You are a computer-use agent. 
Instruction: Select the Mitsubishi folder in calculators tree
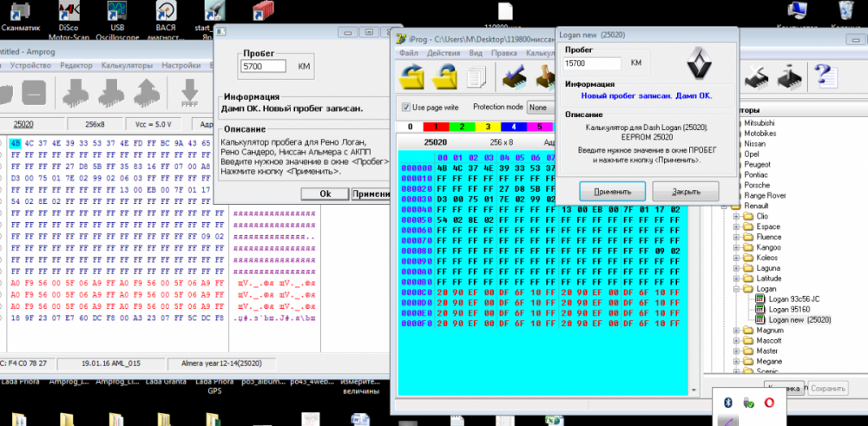pyautogui.click(x=759, y=123)
